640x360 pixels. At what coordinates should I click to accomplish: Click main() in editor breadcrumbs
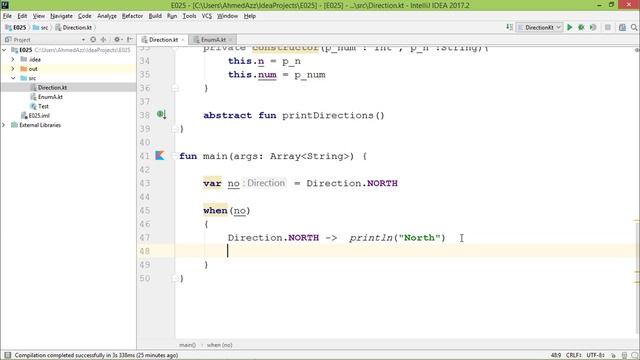coord(187,345)
